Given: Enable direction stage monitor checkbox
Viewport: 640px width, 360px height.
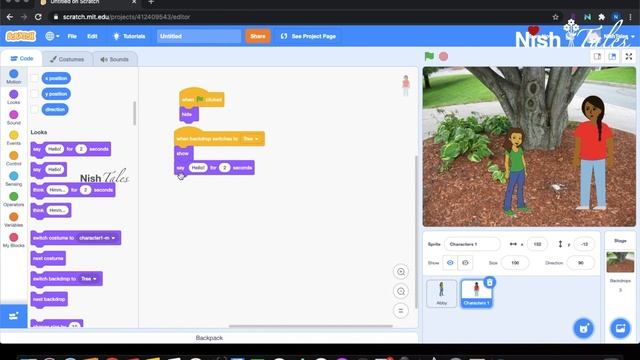Looking at the screenshot, I should click(x=35, y=109).
